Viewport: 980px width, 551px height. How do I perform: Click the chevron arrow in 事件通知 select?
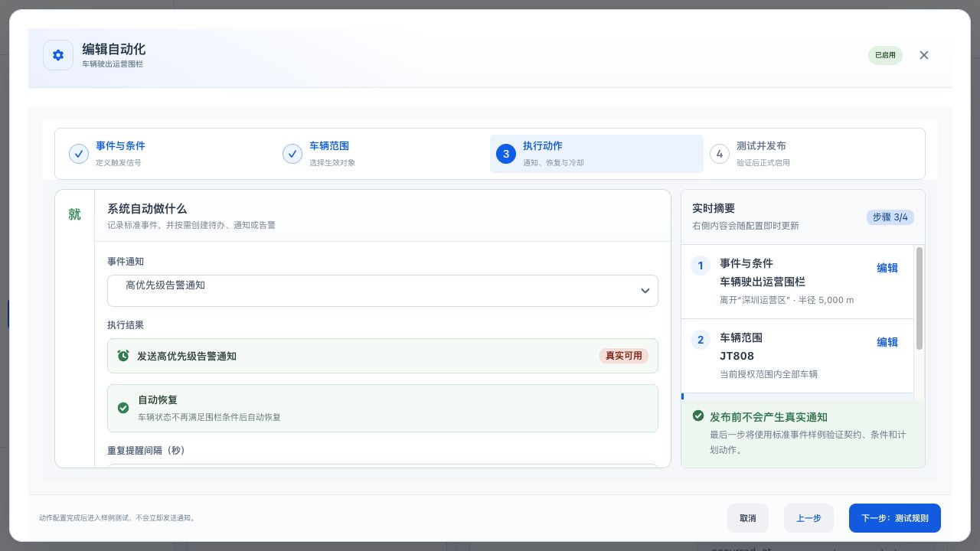(x=645, y=291)
